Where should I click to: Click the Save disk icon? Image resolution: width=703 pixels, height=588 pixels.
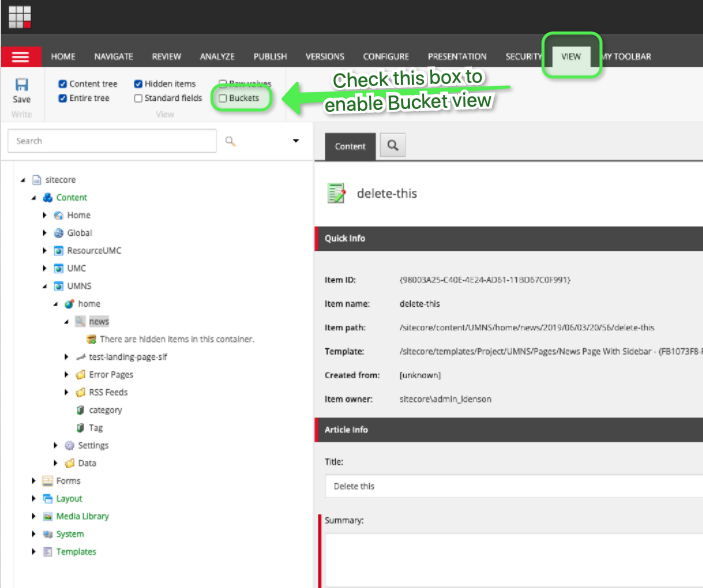(22, 84)
